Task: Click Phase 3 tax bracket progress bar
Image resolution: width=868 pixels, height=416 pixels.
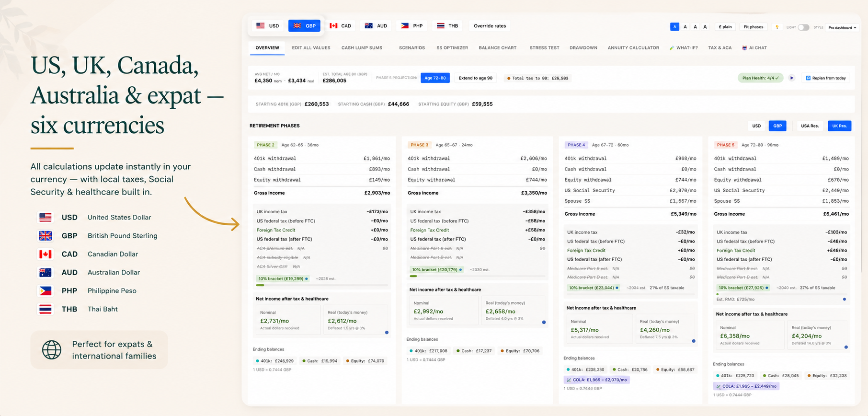Action: click(478, 276)
